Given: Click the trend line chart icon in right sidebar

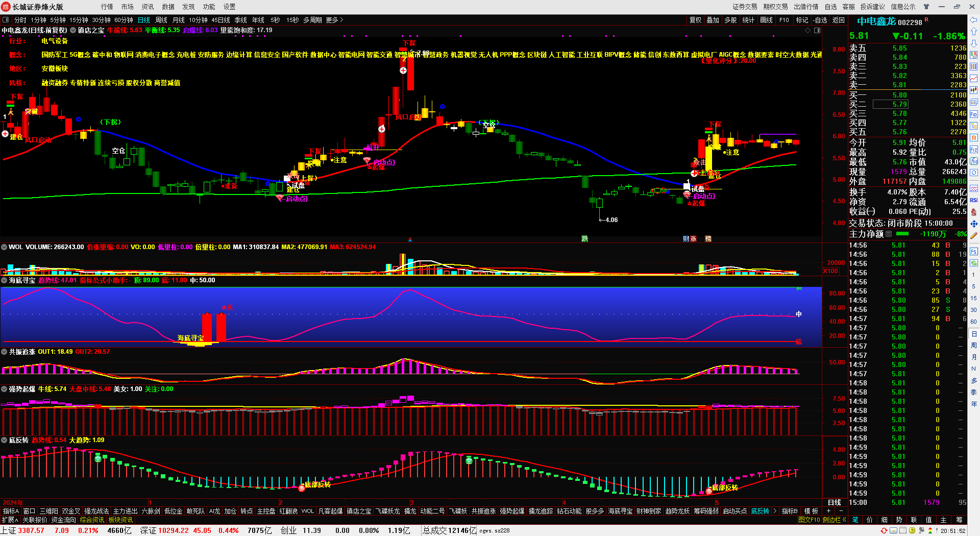Looking at the screenshot, I should [974, 78].
